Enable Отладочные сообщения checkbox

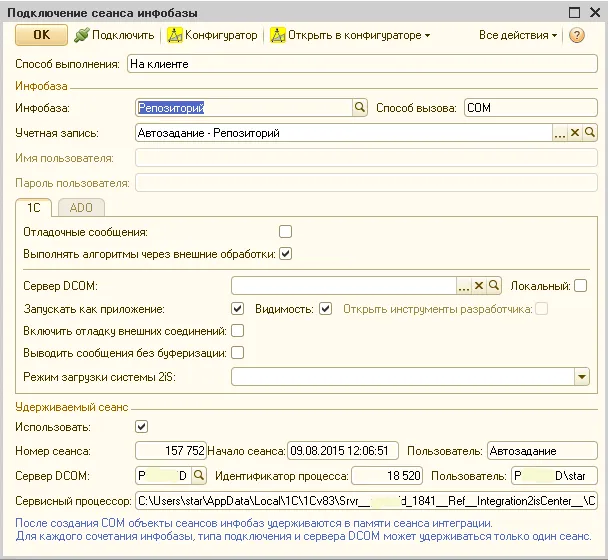coord(286,232)
